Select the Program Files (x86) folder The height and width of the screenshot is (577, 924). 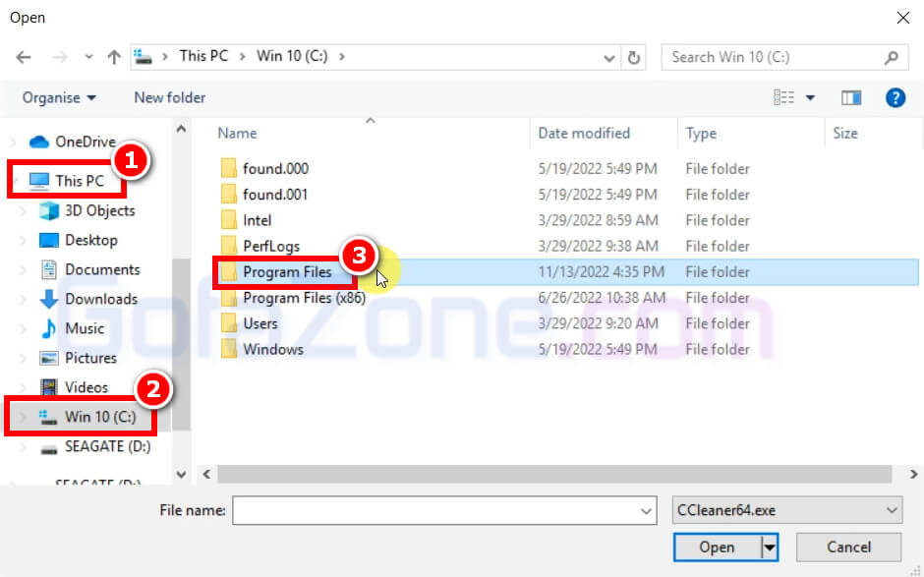(303, 298)
